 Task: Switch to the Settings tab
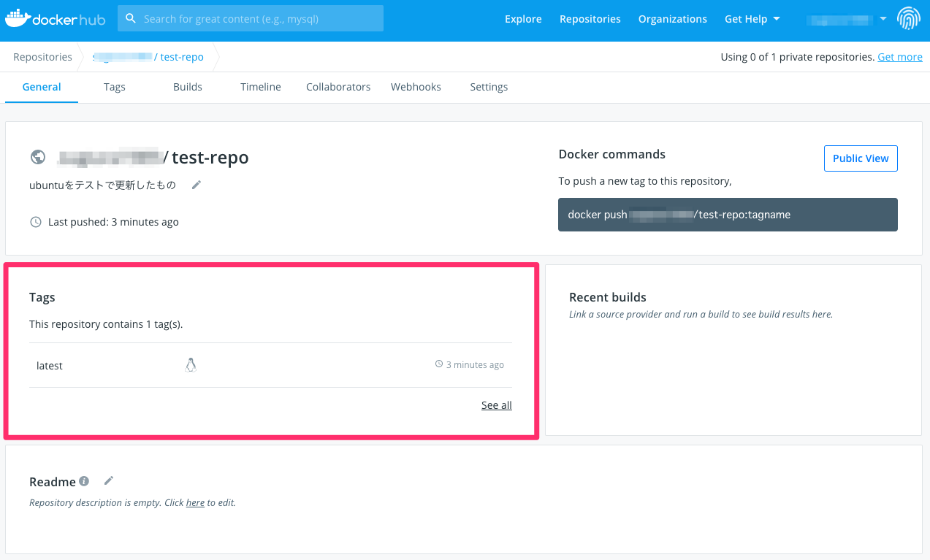click(489, 87)
